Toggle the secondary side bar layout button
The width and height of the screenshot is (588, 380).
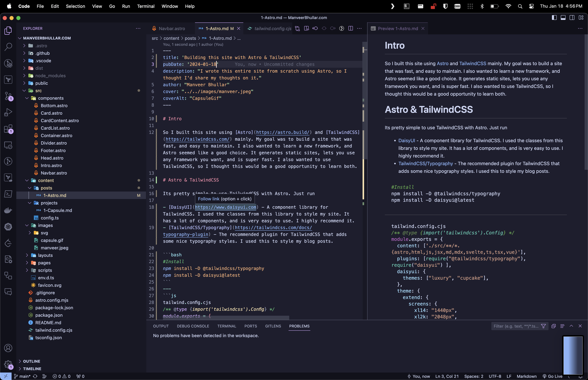pyautogui.click(x=572, y=18)
